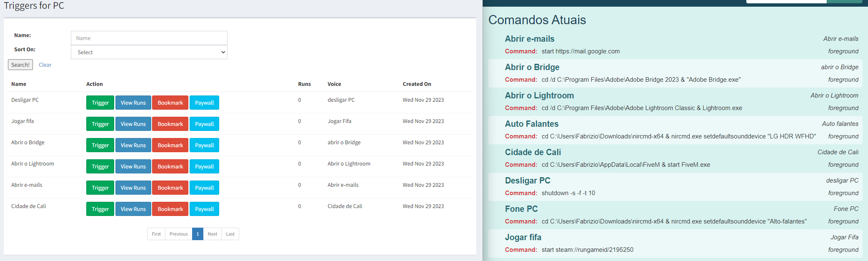Screen dimensions: 868x261
Task: View Runs for Desligar PC
Action: 133,103
